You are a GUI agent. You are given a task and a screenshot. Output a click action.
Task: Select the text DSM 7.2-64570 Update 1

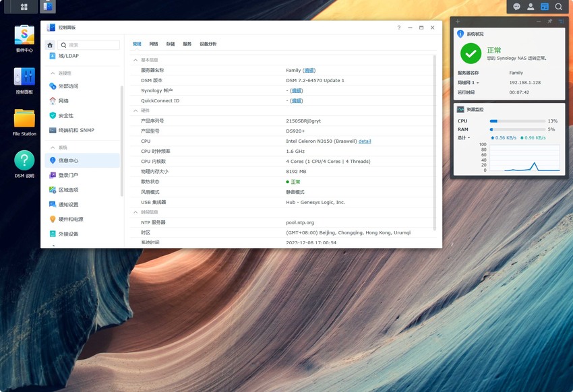pos(315,81)
